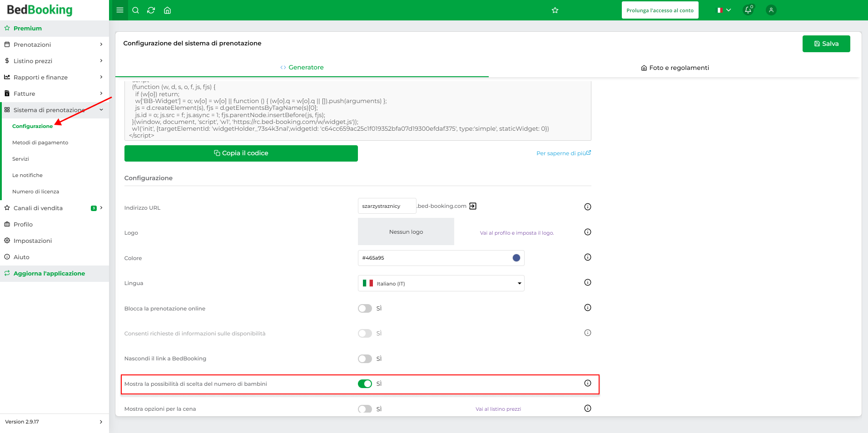Viewport: 868px width, 433px height.
Task: Enable the Blocca la prenotazione online toggle
Action: tap(365, 309)
